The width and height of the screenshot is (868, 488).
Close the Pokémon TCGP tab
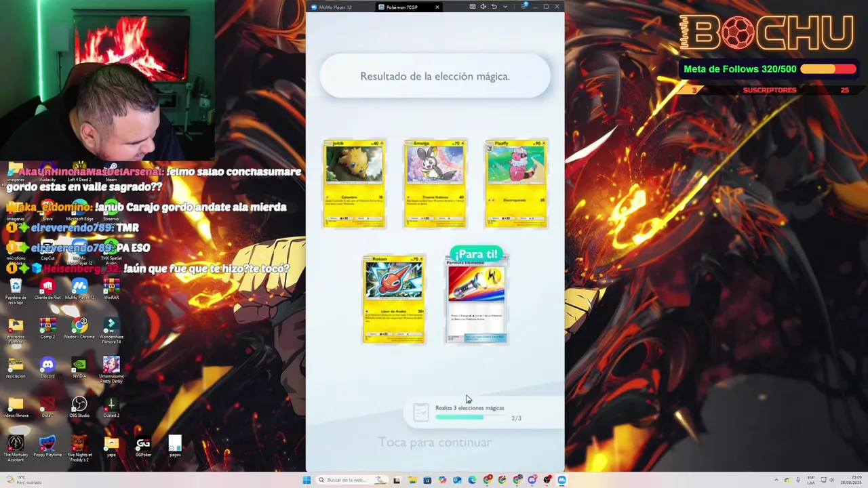pos(437,7)
